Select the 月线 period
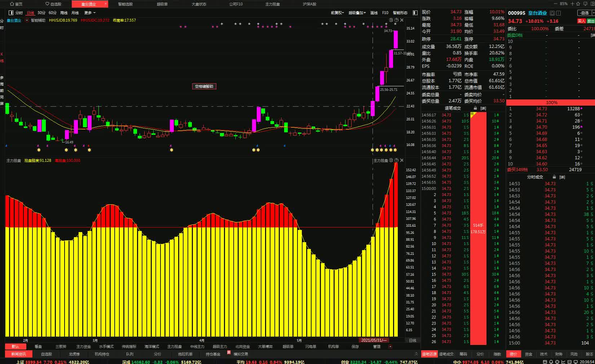The height and width of the screenshot is (364, 595). pyautogui.click(x=75, y=13)
